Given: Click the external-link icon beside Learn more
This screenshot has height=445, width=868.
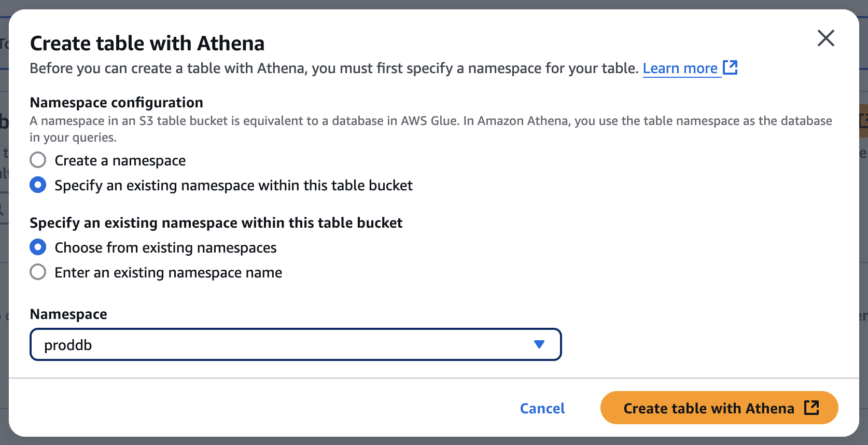Looking at the screenshot, I should 730,67.
